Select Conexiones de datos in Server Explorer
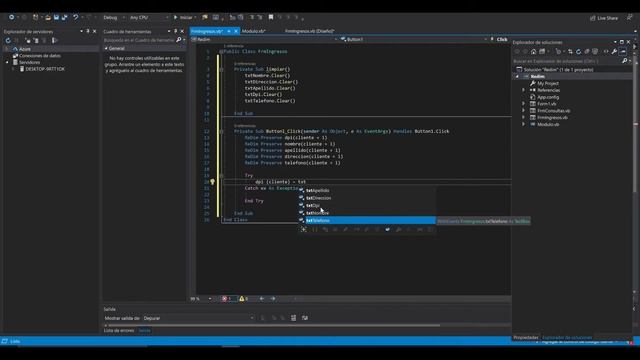Image resolution: width=640 pixels, height=360 pixels. (x=40, y=56)
